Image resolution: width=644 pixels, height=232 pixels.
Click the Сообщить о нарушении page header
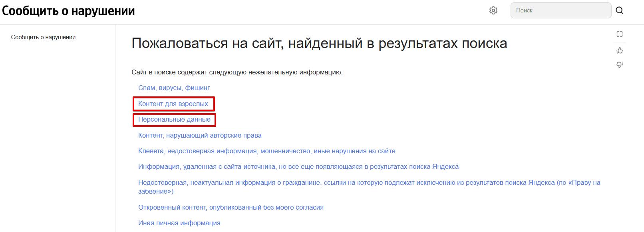pos(68,11)
